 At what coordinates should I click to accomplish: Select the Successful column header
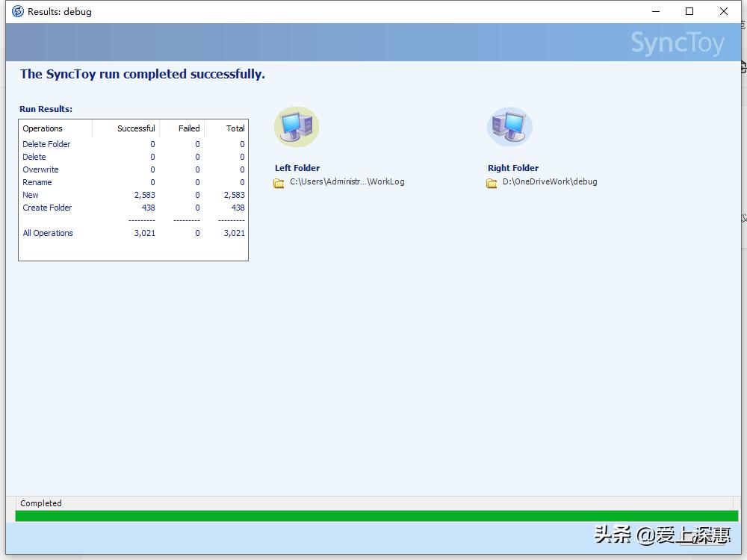click(x=125, y=128)
